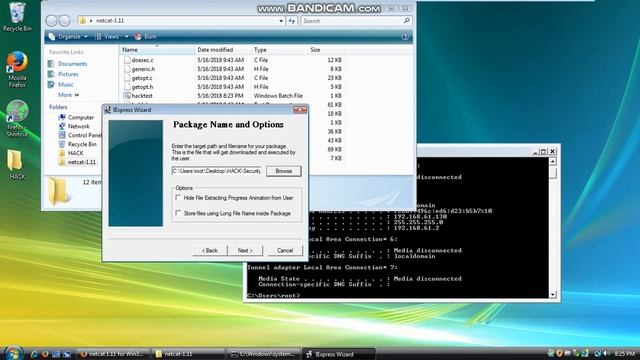
Task: Click the search magnifier icon in Explorer
Action: 406,20
